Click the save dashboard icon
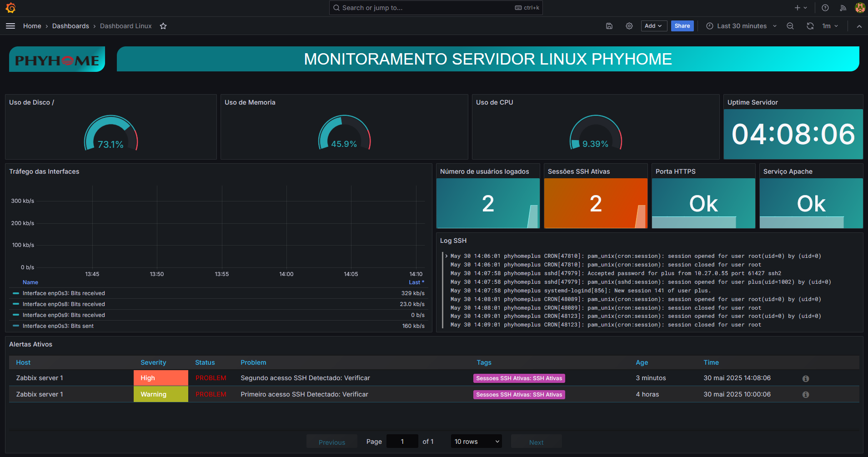 609,26
